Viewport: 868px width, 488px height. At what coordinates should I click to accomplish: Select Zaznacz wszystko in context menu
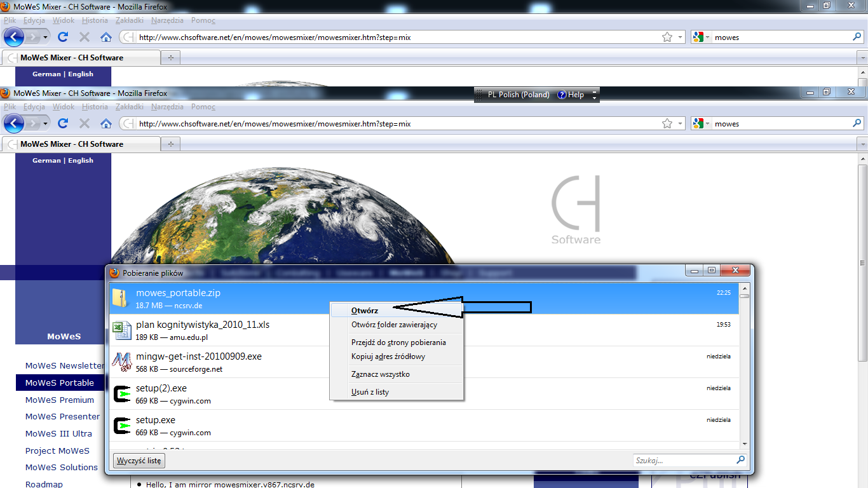pos(397,374)
